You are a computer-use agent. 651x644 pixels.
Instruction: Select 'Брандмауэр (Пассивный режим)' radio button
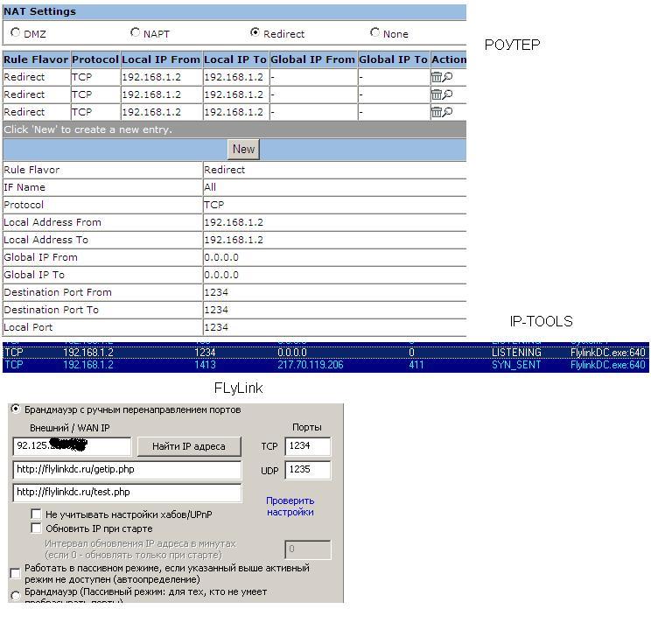(x=15, y=596)
